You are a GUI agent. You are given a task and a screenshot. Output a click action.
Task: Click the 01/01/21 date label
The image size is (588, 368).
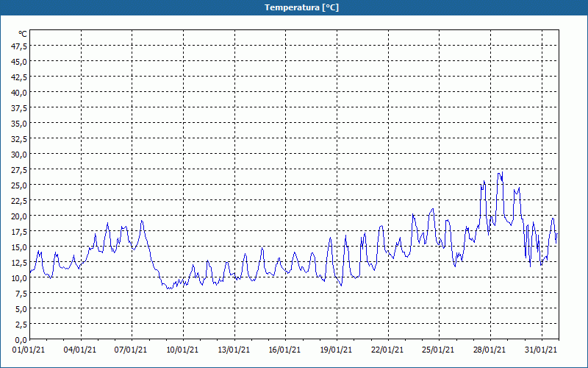pos(29,350)
